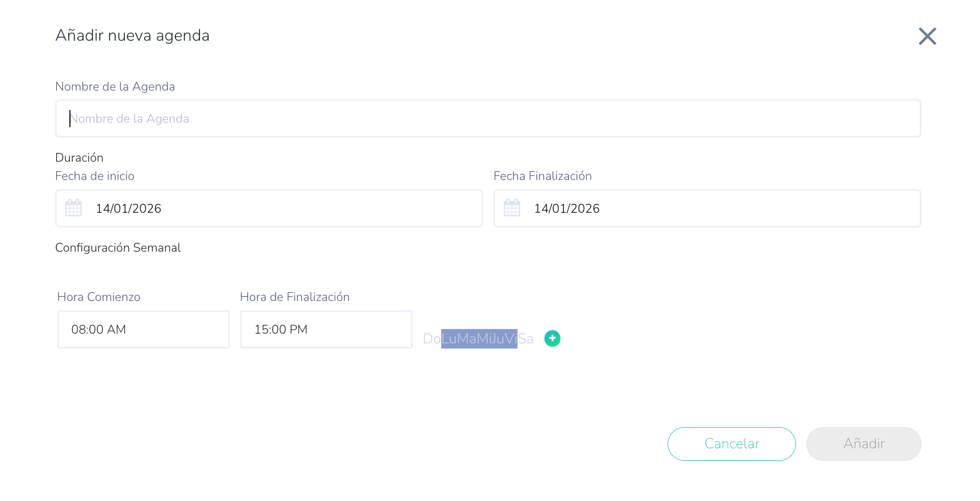Click the green plus icon beside weekdays

click(x=552, y=339)
